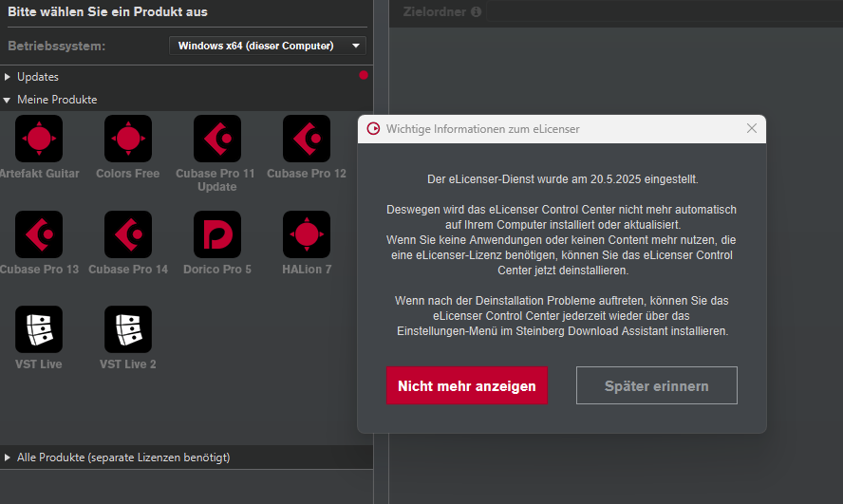843x504 pixels.
Task: Select the Cubase Pro 13 product icon
Action: point(39,234)
